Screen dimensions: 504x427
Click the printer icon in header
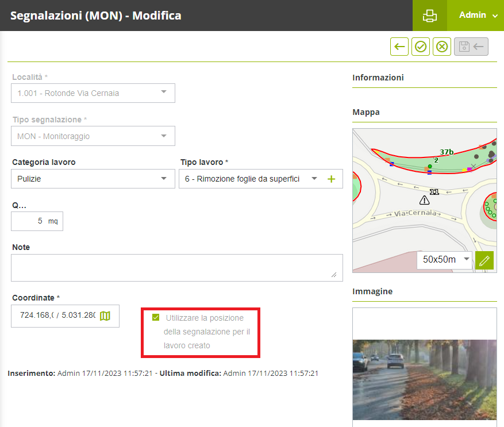(x=429, y=16)
